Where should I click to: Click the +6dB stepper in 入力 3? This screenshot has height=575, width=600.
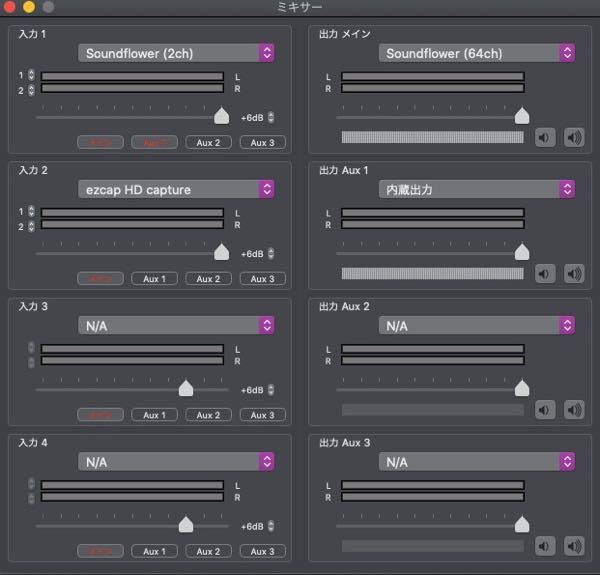click(x=271, y=390)
